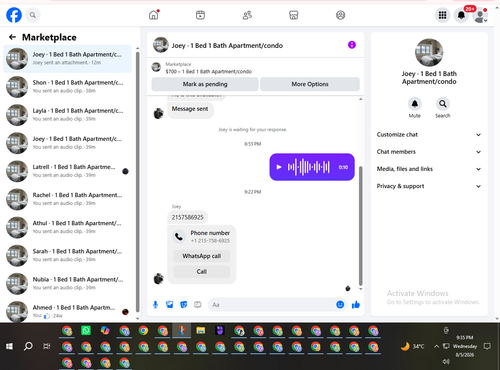Click the Call button
This screenshot has width=500, height=370.
[x=202, y=272]
